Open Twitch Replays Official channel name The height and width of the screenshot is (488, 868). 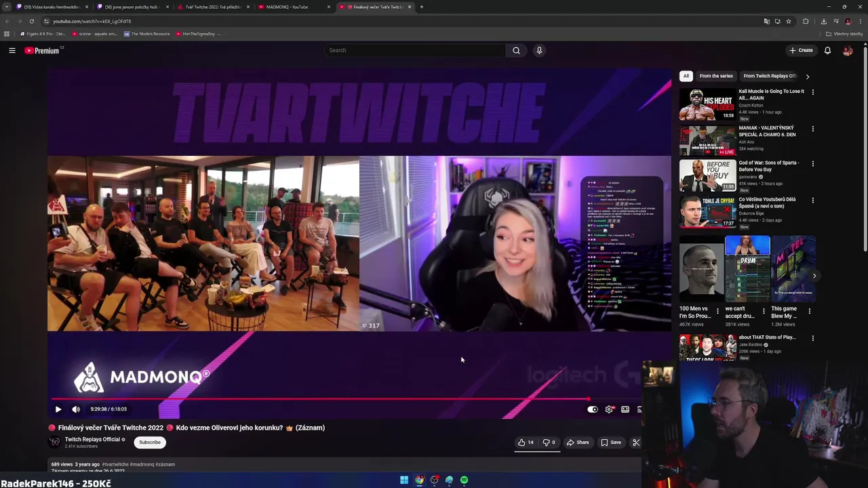pyautogui.click(x=92, y=439)
